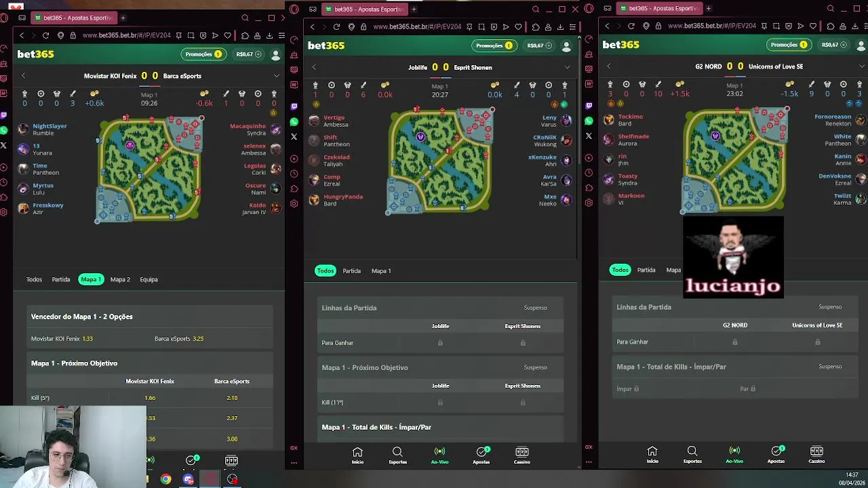868x488 pixels.
Task: Take a snapshot in the left window toolbar
Action: point(191,35)
